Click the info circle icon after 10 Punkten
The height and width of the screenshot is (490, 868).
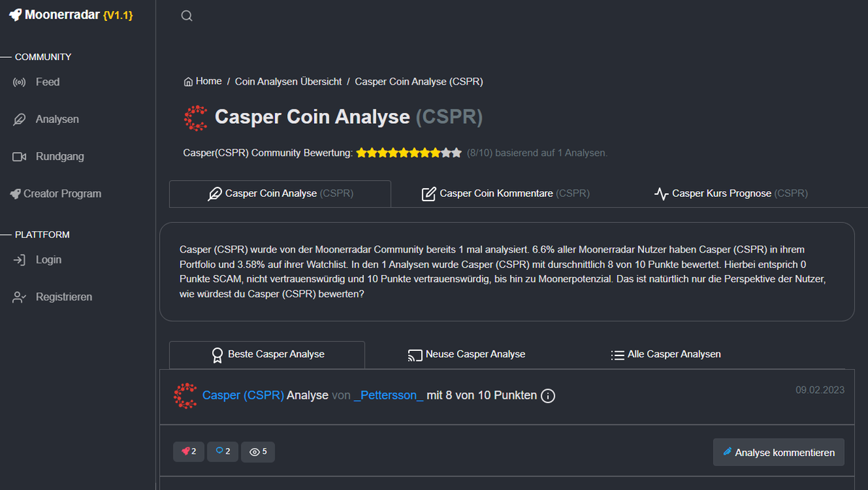click(548, 396)
